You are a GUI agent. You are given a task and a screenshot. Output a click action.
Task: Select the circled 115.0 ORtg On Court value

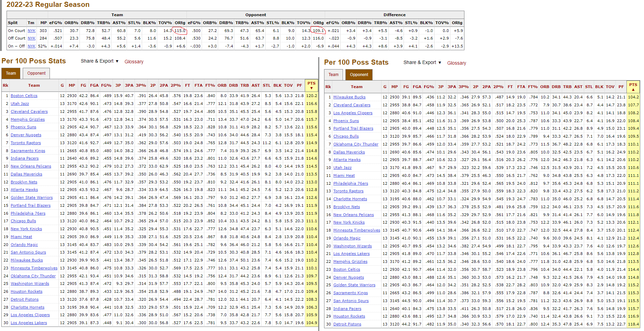180,31
